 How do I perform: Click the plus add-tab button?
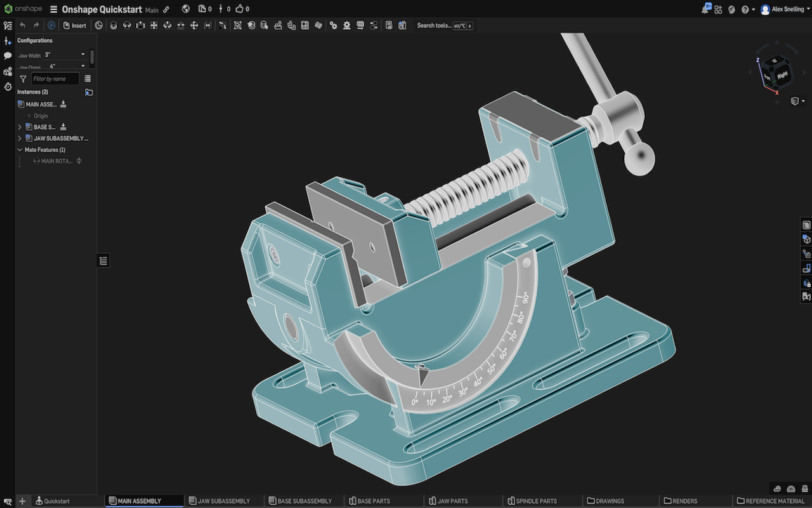pos(22,501)
